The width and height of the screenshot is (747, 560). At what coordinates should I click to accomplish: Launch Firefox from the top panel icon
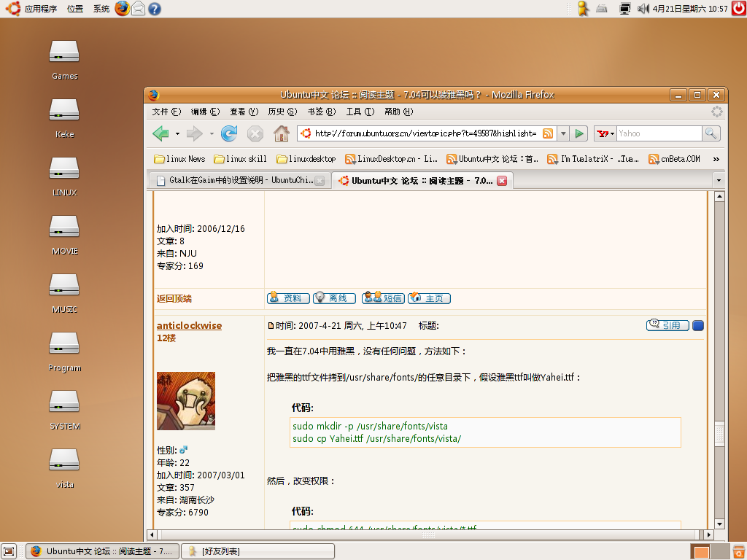point(123,9)
